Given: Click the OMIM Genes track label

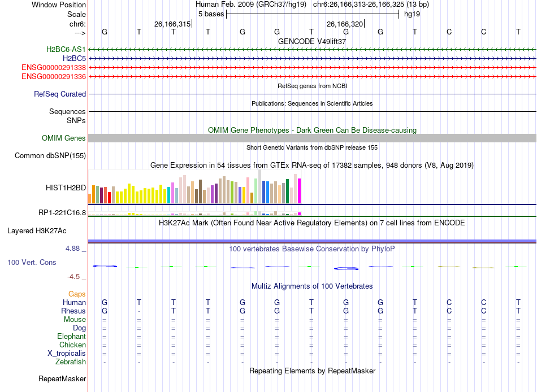Looking at the screenshot, I should tap(63, 138).
